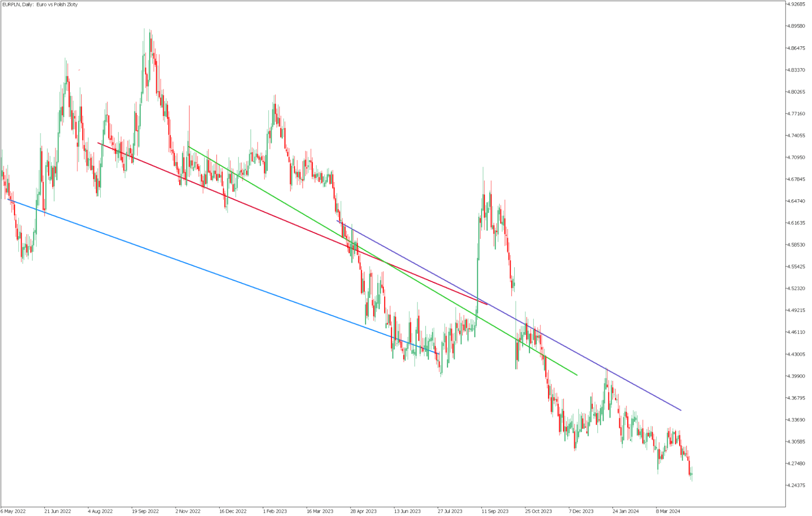Click the 4.36795 price label
Image resolution: width=812 pixels, height=516 pixels.
point(796,398)
